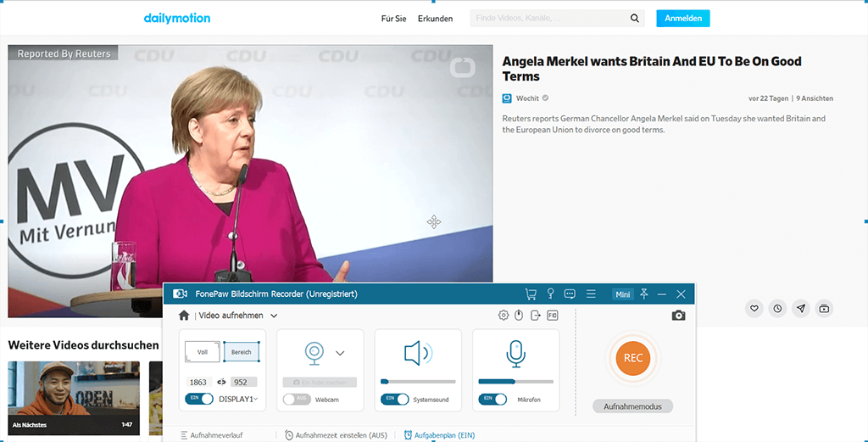Click the output export settings icon
This screenshot has height=442, width=868.
pyautogui.click(x=536, y=315)
